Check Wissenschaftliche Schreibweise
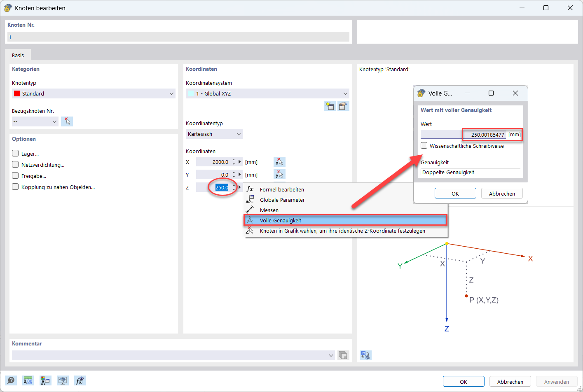 tap(424, 145)
